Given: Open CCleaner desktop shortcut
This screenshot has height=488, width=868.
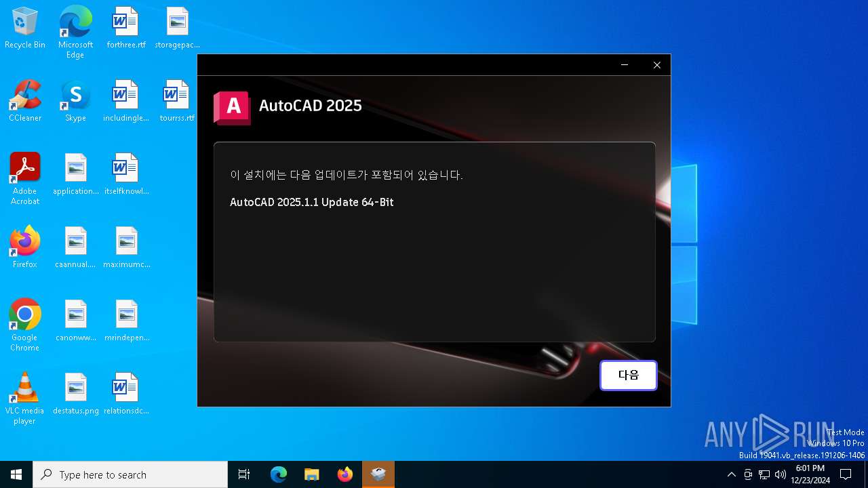Looking at the screenshot, I should click(x=25, y=102).
